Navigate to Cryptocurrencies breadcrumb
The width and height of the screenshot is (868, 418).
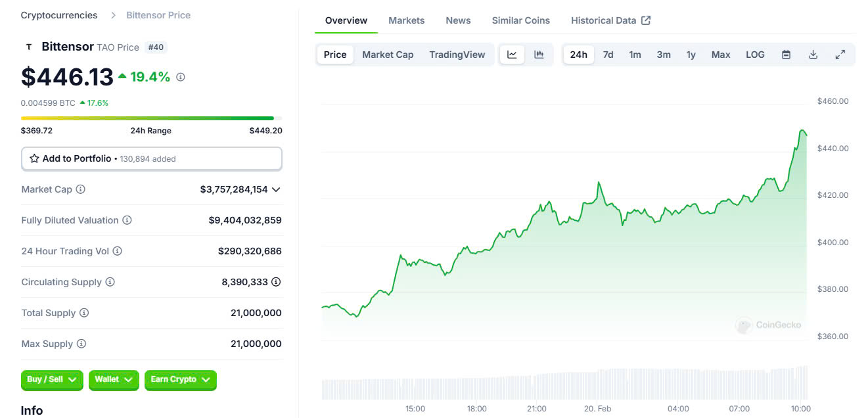pyautogui.click(x=59, y=15)
